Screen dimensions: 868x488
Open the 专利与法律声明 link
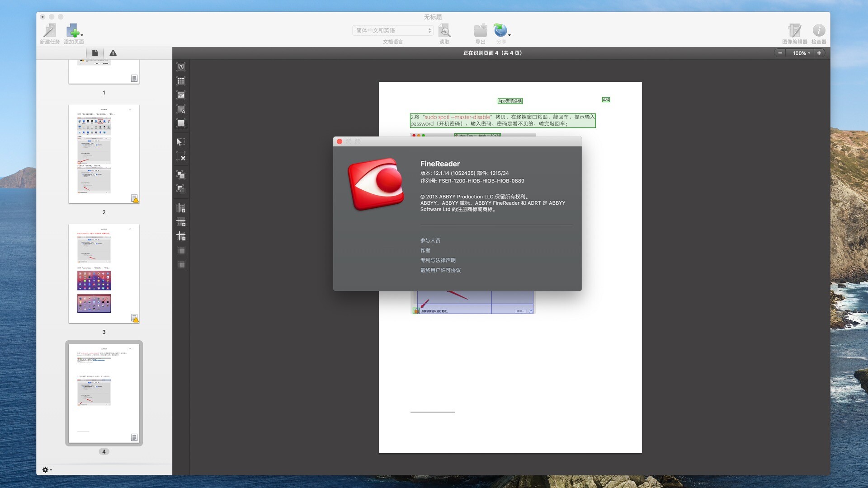[438, 260]
